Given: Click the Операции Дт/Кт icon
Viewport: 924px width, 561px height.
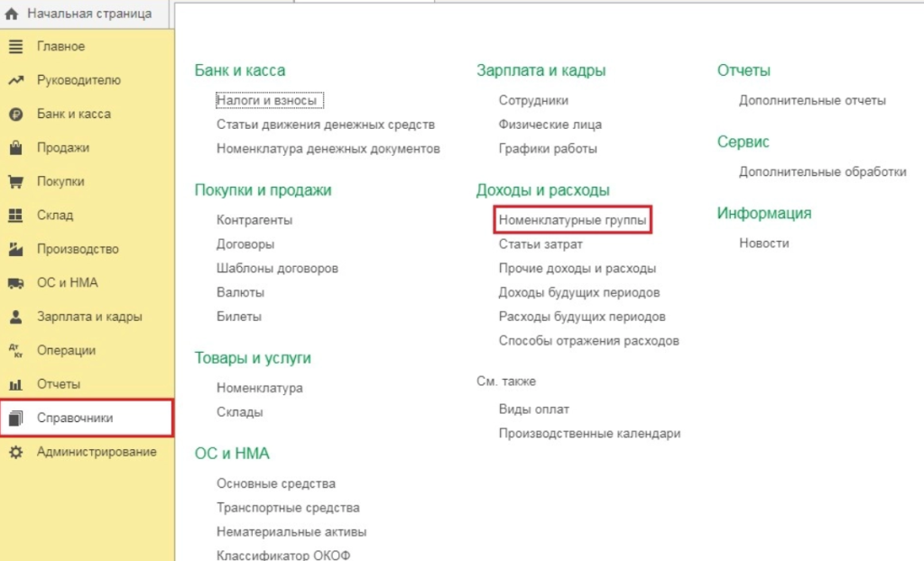Looking at the screenshot, I should [x=16, y=351].
